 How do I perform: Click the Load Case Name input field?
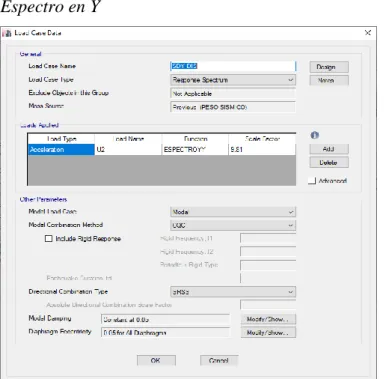pos(233,66)
